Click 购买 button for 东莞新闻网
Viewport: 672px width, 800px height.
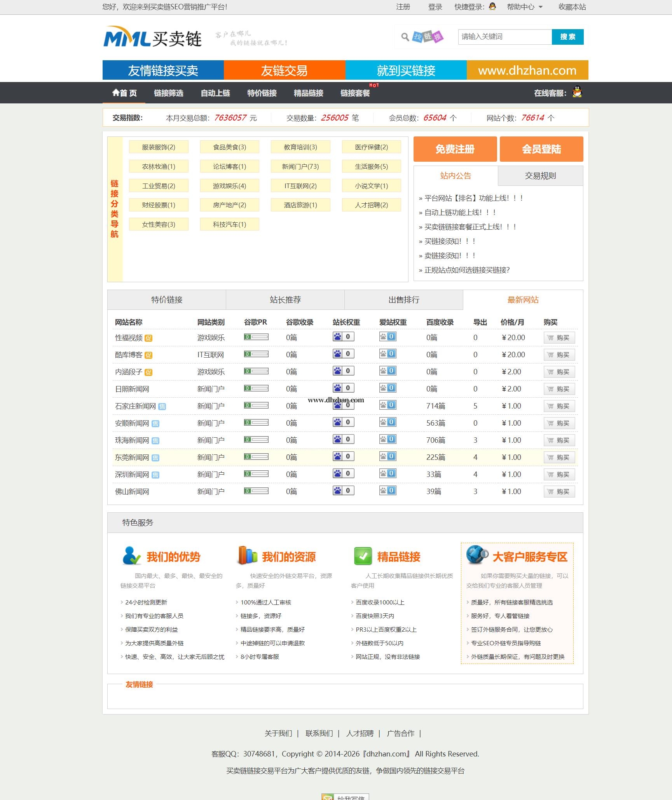pos(559,458)
